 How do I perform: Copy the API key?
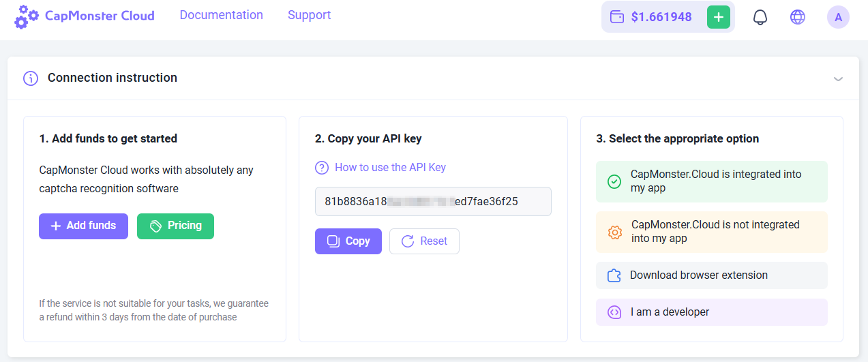point(348,241)
